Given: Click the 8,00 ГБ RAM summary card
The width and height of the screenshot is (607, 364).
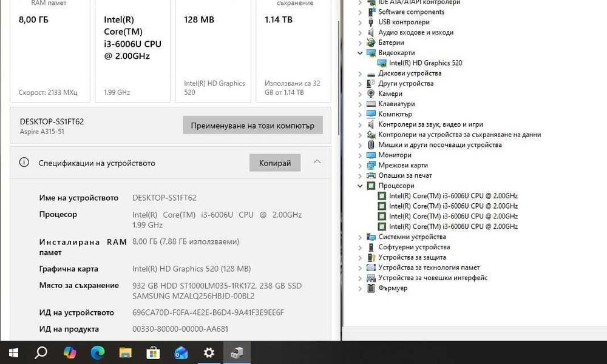Looking at the screenshot, I should pos(50,51).
